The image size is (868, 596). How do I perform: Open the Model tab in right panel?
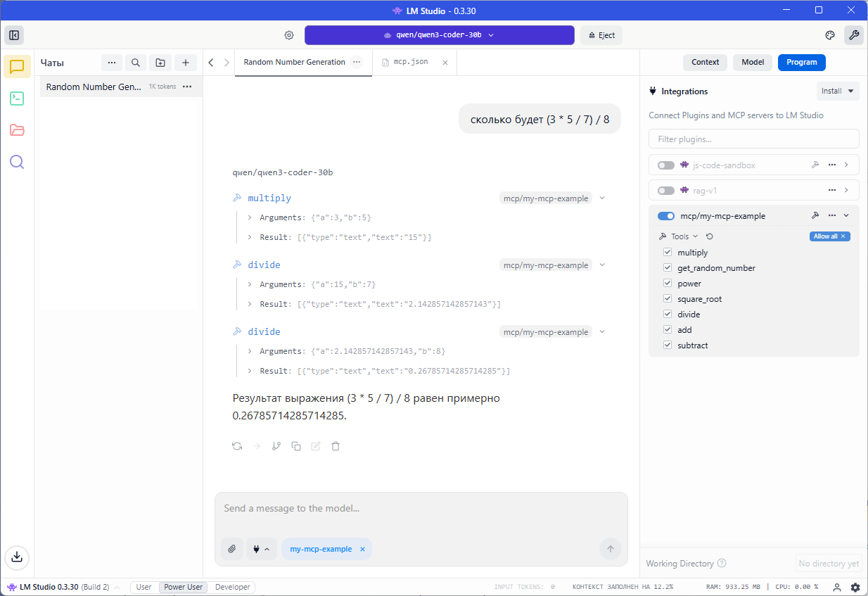[752, 62]
